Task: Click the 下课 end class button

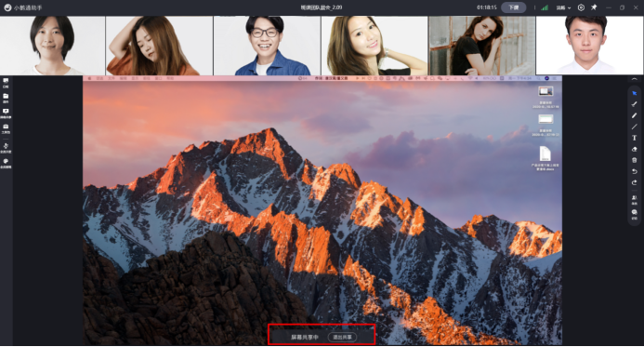Action: 514,7
